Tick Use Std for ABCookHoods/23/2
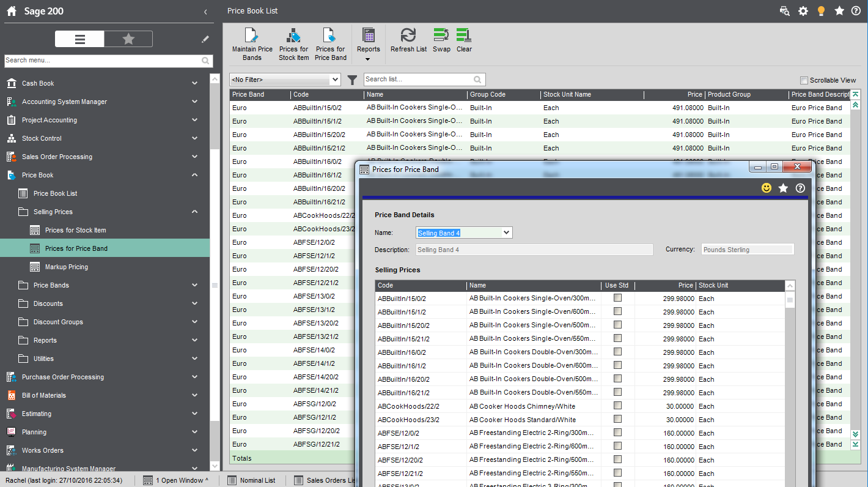The height and width of the screenshot is (487, 868). click(x=617, y=419)
